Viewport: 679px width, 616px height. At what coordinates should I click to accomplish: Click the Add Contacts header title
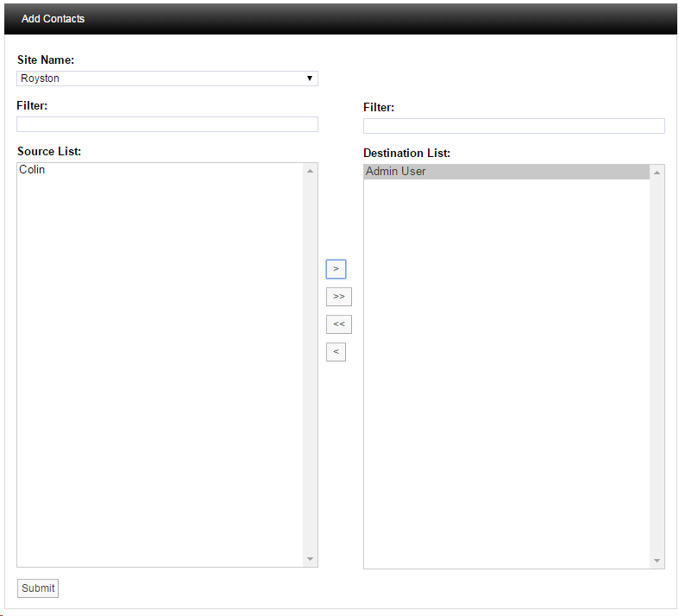[x=53, y=19]
